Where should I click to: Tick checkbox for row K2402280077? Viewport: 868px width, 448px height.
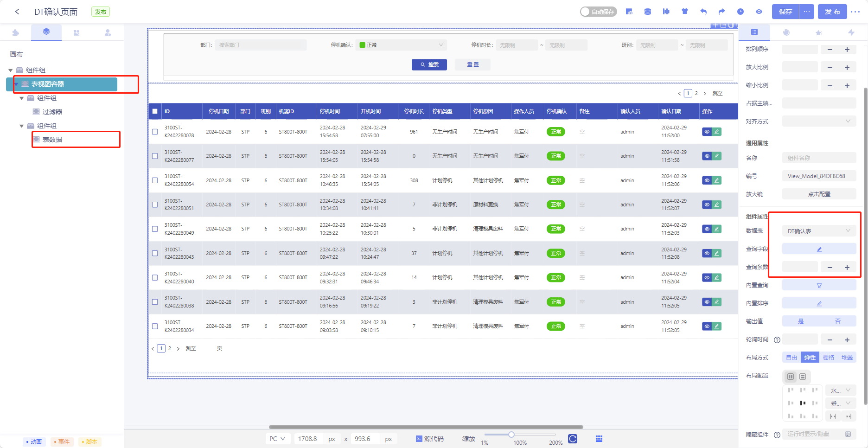click(155, 156)
